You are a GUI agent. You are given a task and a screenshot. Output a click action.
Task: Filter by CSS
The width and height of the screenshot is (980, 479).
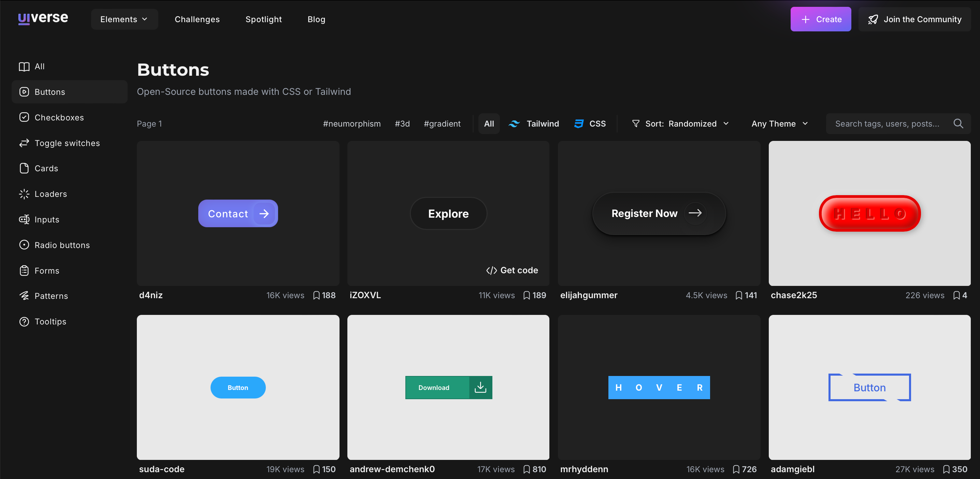[590, 124]
